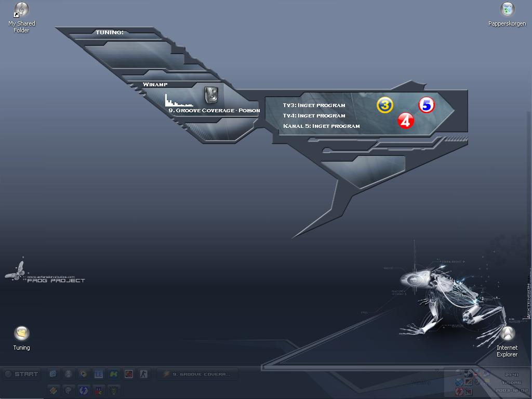532x399 pixels.
Task: Click the red lightning tray icon
Action: (459, 391)
